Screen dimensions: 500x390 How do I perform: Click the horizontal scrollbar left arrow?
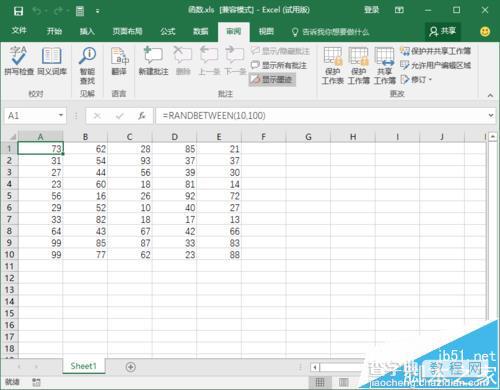pyautogui.click(x=315, y=367)
